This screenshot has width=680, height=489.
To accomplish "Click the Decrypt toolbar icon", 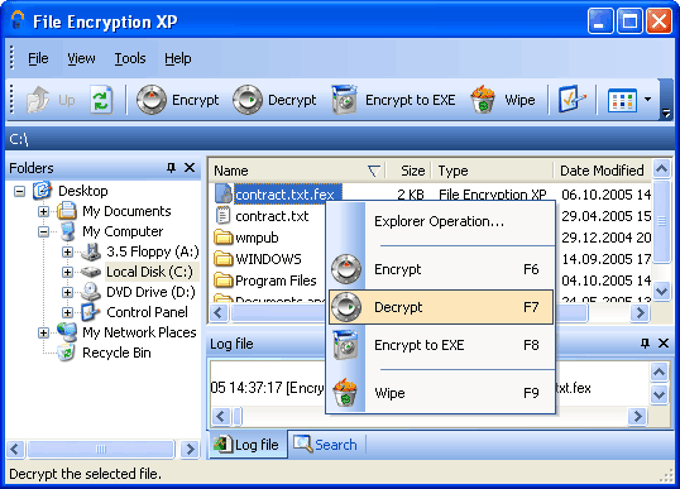I will coord(248,100).
